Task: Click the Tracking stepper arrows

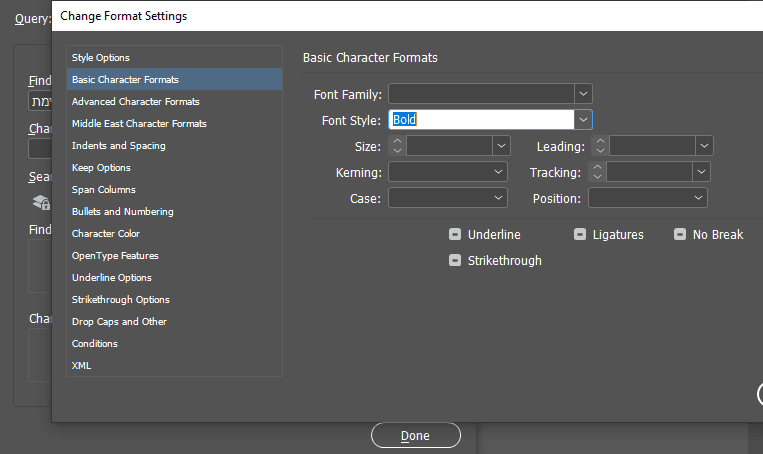Action: coord(597,172)
